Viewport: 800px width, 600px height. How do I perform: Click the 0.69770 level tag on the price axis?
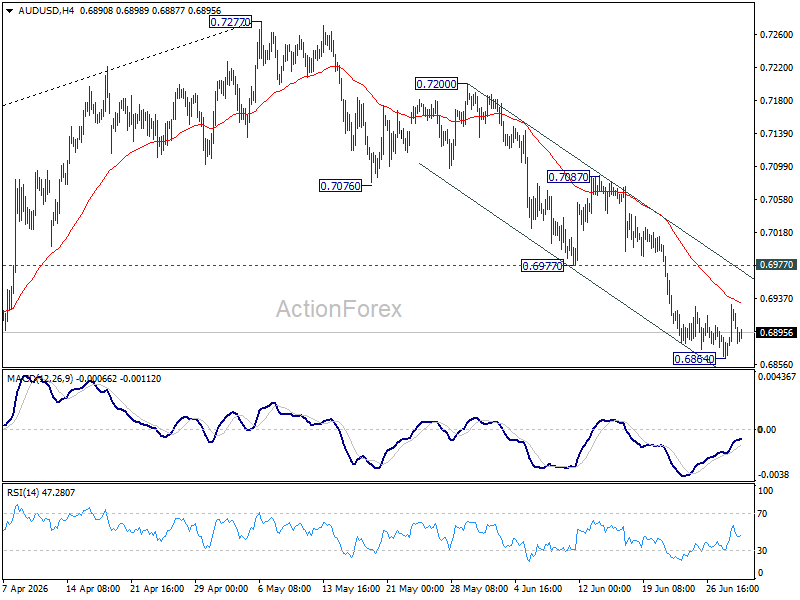click(776, 264)
